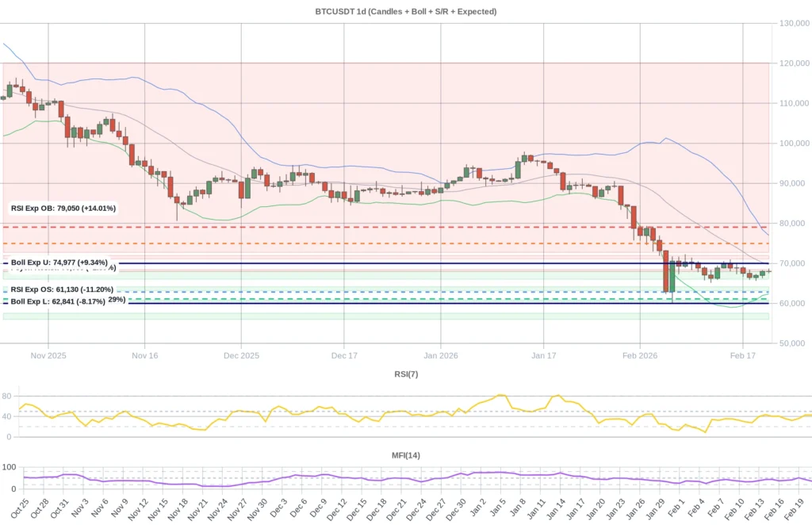Click the 50,000 price axis label
812x525 pixels.
click(792, 343)
